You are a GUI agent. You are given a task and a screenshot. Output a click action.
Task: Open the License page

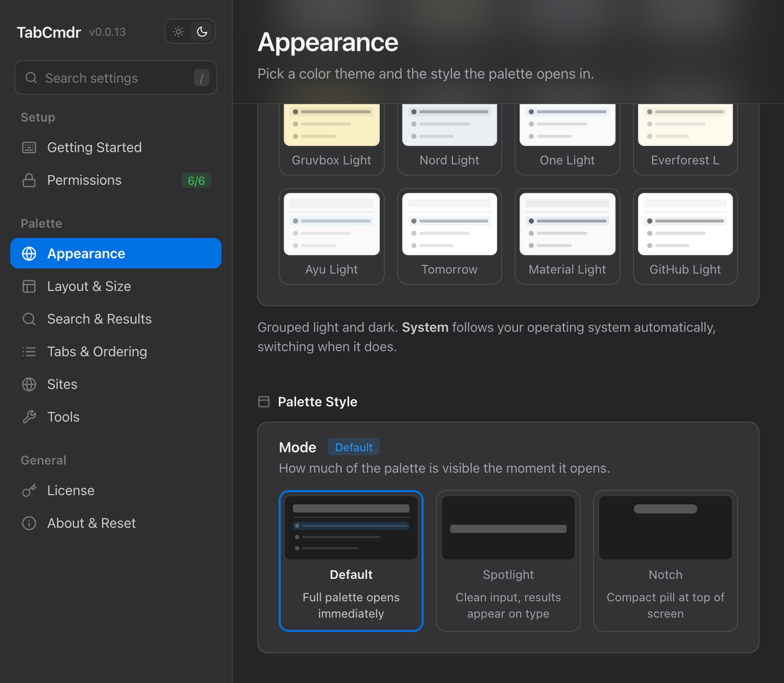tap(116, 490)
